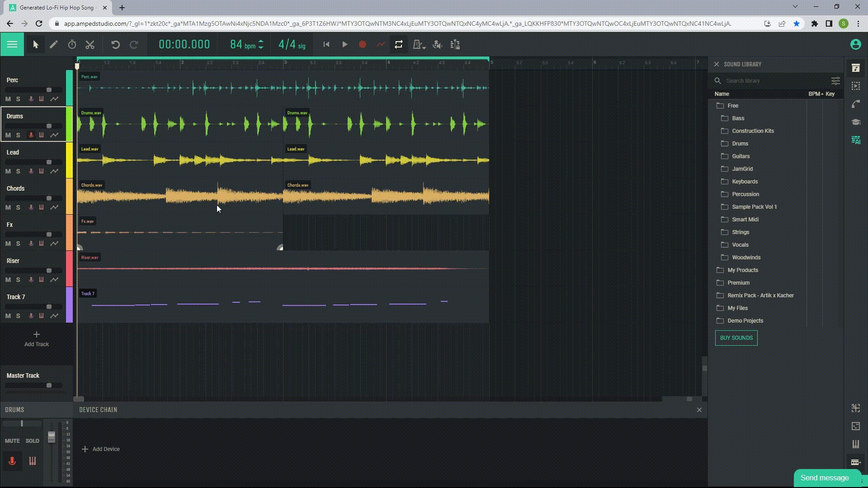The height and width of the screenshot is (488, 868).
Task: Drag the Master Track volume slider
Action: (49, 385)
